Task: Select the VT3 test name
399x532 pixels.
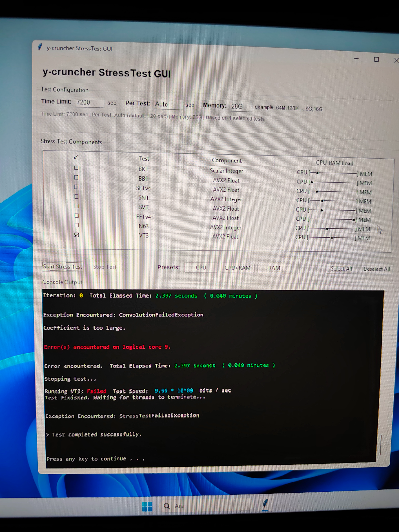Action: pos(144,236)
